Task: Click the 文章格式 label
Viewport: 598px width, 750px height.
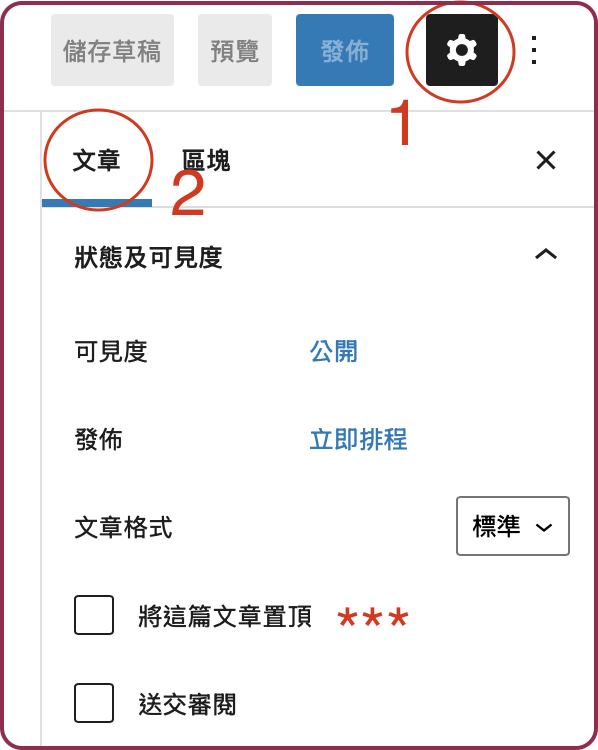Action: (x=123, y=528)
